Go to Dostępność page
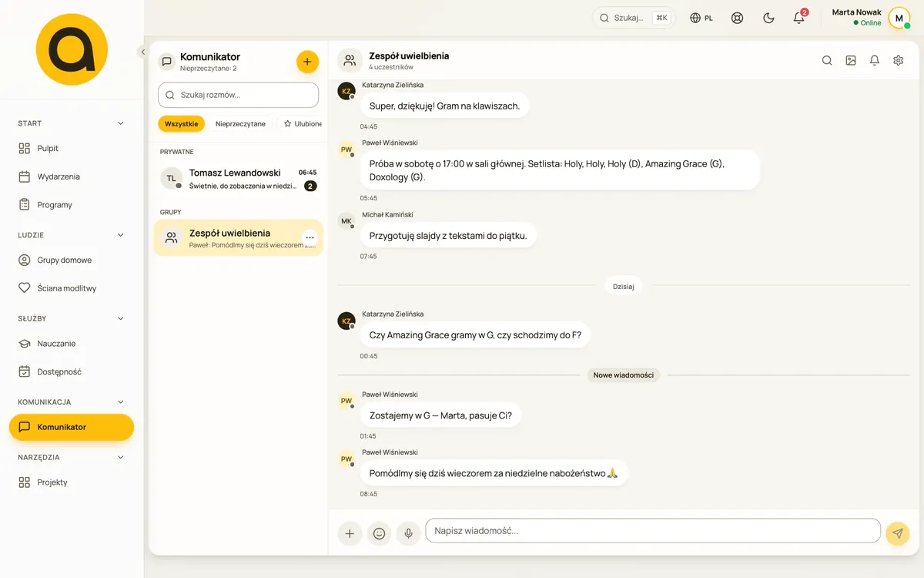Screen dimensions: 924x578 (x=72, y=371)
